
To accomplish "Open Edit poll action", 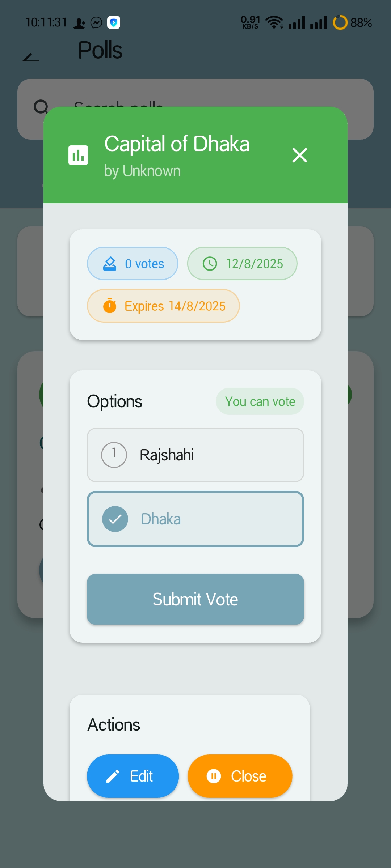I will 133,776.
